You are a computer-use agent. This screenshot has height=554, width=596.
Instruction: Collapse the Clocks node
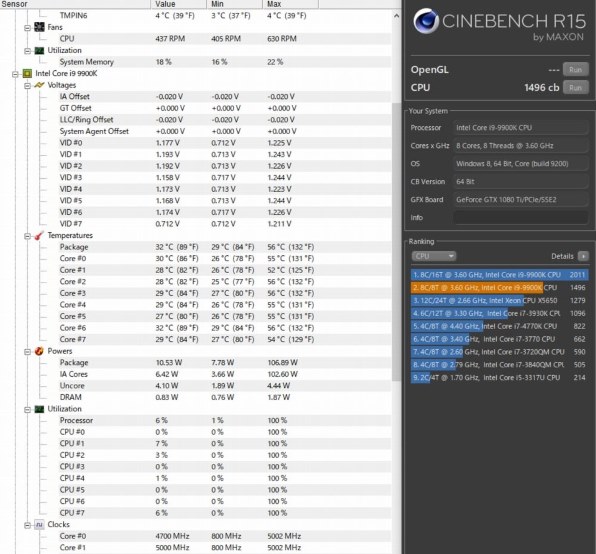click(27, 525)
